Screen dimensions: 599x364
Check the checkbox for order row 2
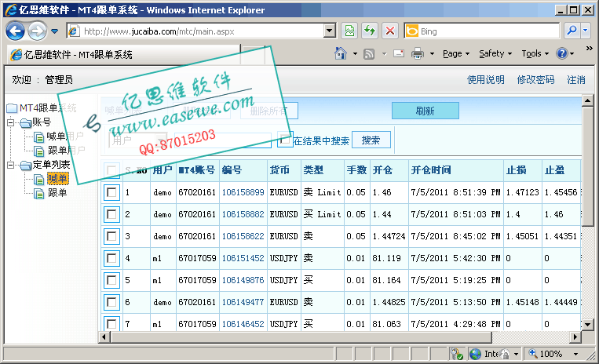click(x=111, y=214)
